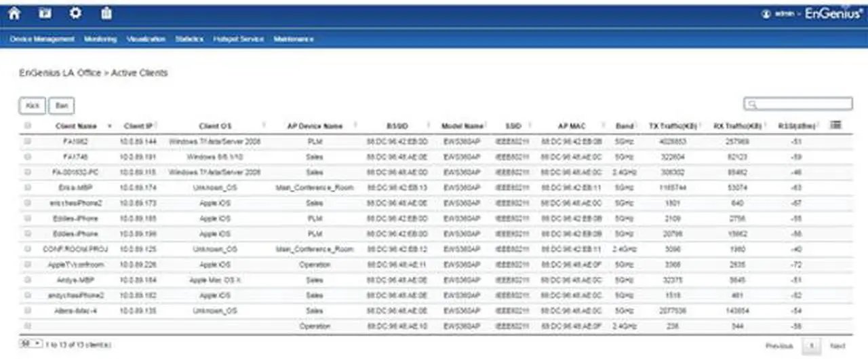
Task: Click client name CONF.ROOM.PROJ
Action: (76, 249)
